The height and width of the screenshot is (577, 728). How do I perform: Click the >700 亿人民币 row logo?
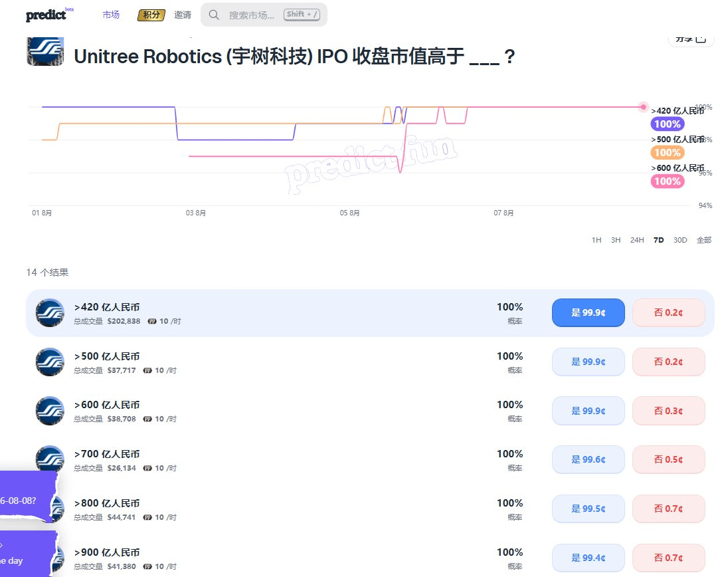(50, 459)
